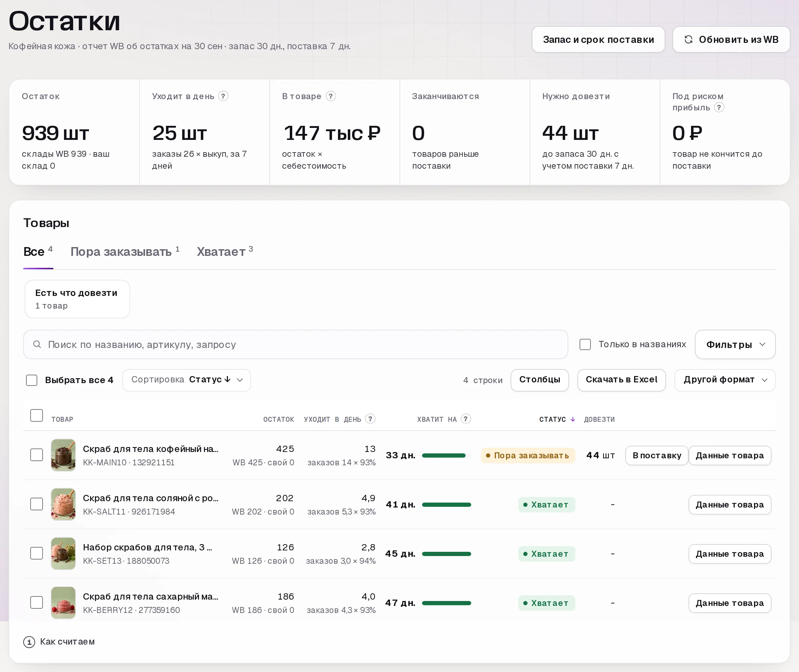Screen dimensions: 799x672
Task: Click the 939 шт summary value
Action: coord(56,133)
